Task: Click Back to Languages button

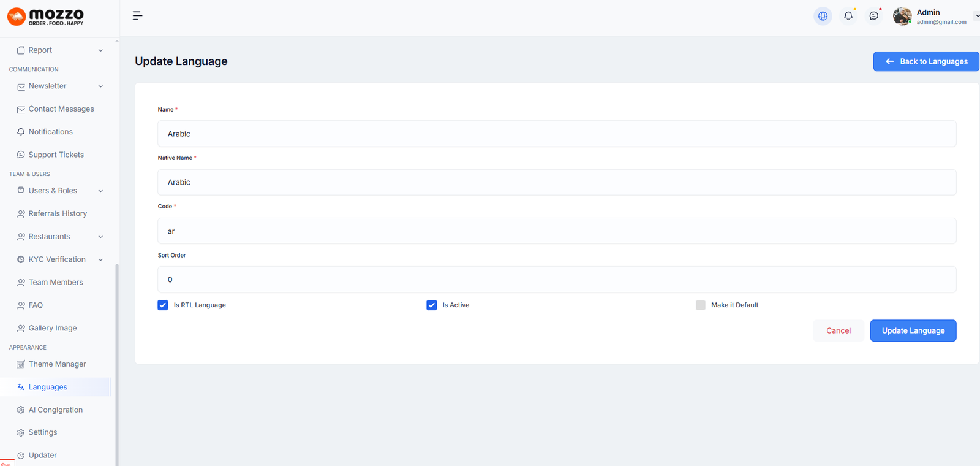Action: click(925, 61)
